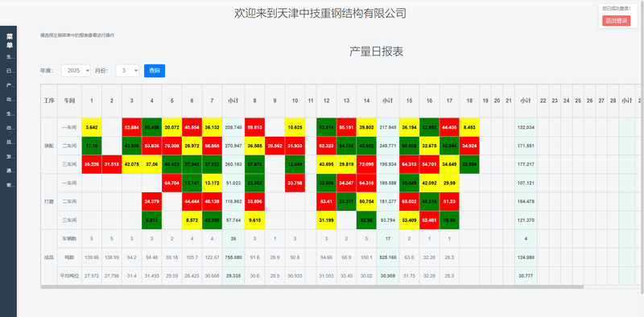Select the yellow cell showing 3.642
The height and width of the screenshot is (317, 644).
(92, 127)
